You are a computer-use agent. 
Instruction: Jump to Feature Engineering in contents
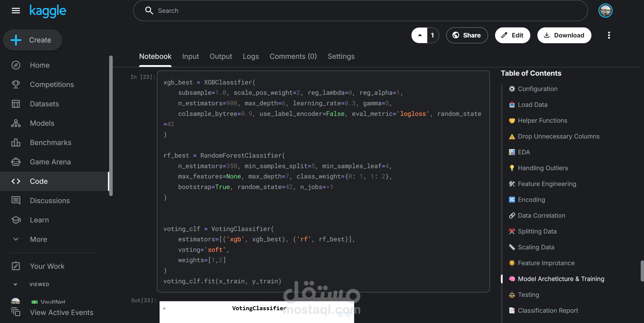click(547, 184)
